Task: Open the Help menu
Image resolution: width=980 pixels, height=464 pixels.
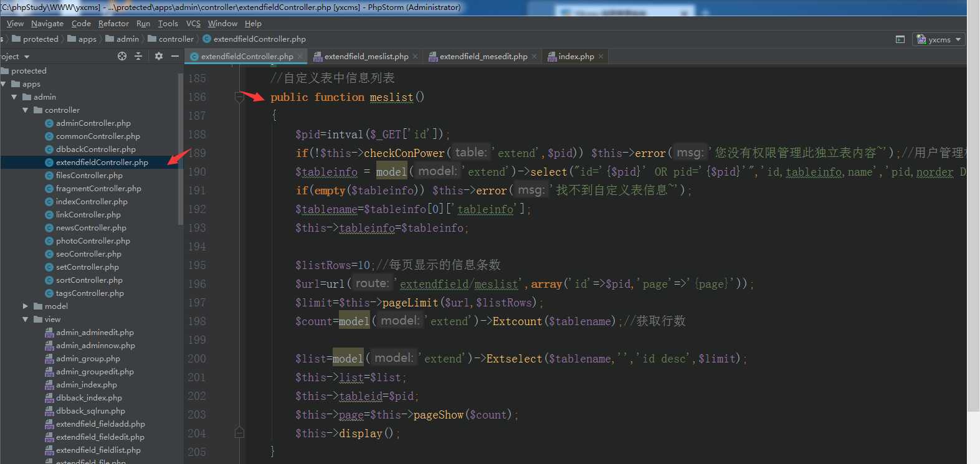Action: click(x=253, y=24)
